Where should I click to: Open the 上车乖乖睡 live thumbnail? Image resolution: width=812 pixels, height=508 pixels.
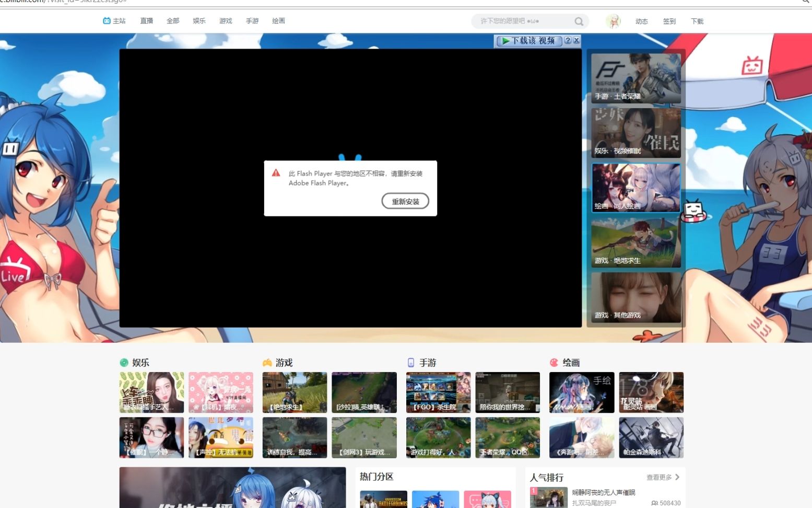[151, 392]
